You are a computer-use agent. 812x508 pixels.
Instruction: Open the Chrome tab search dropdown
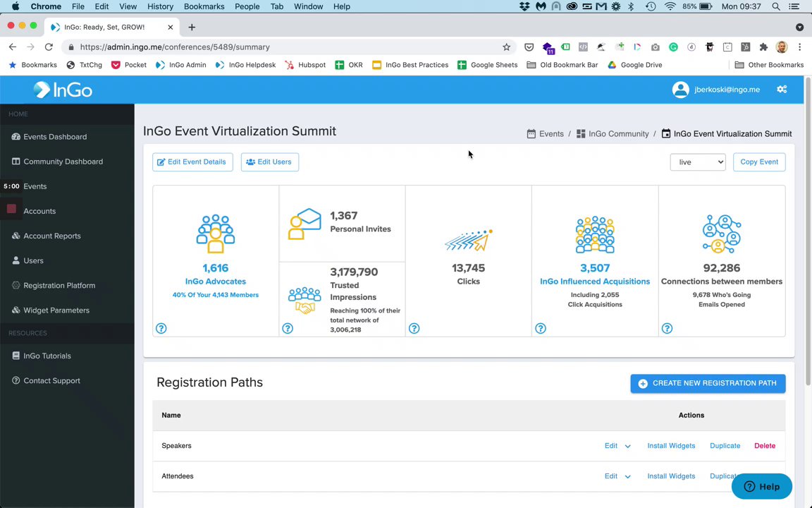tap(799, 27)
